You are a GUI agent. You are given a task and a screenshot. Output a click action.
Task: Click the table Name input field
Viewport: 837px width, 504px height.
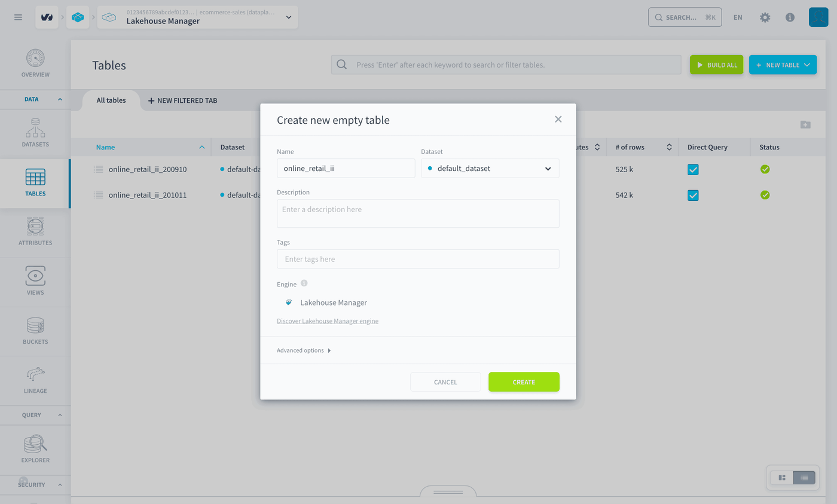(x=346, y=169)
